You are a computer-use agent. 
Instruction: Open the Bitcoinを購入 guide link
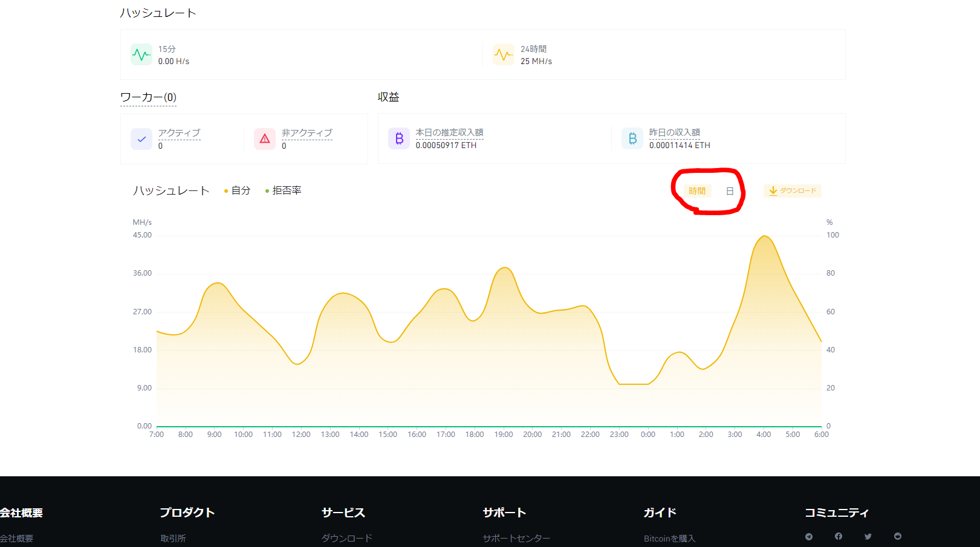(x=669, y=538)
